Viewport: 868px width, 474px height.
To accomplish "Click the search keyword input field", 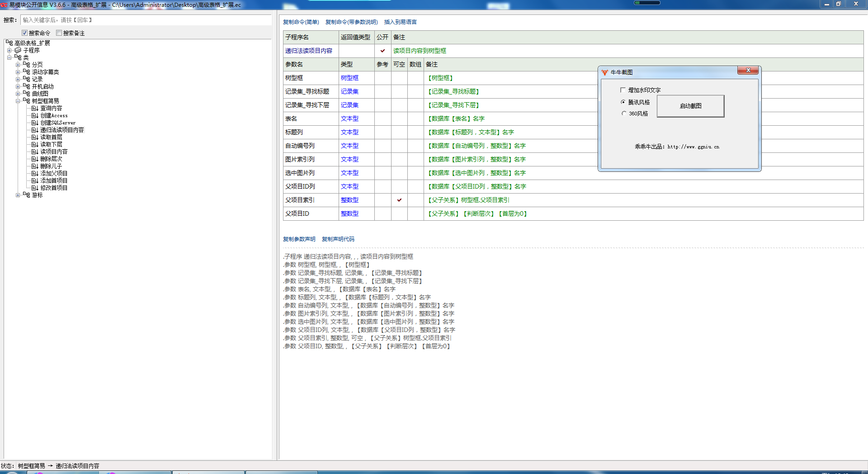I will click(x=146, y=20).
